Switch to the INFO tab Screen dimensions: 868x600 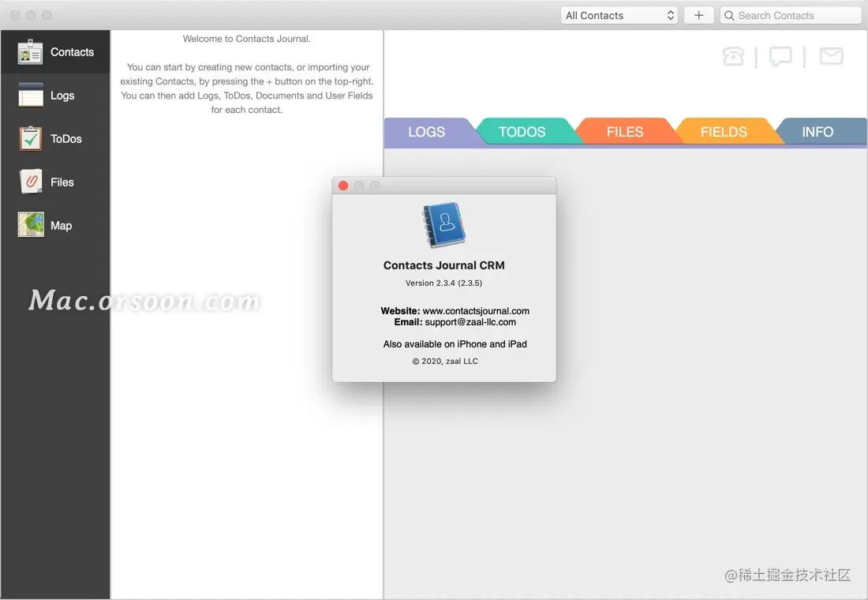[817, 132]
